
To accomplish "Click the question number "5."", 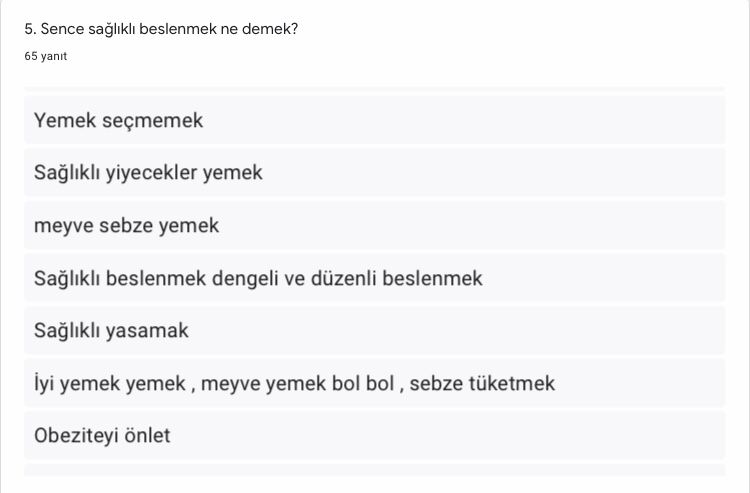I will click(30, 29).
